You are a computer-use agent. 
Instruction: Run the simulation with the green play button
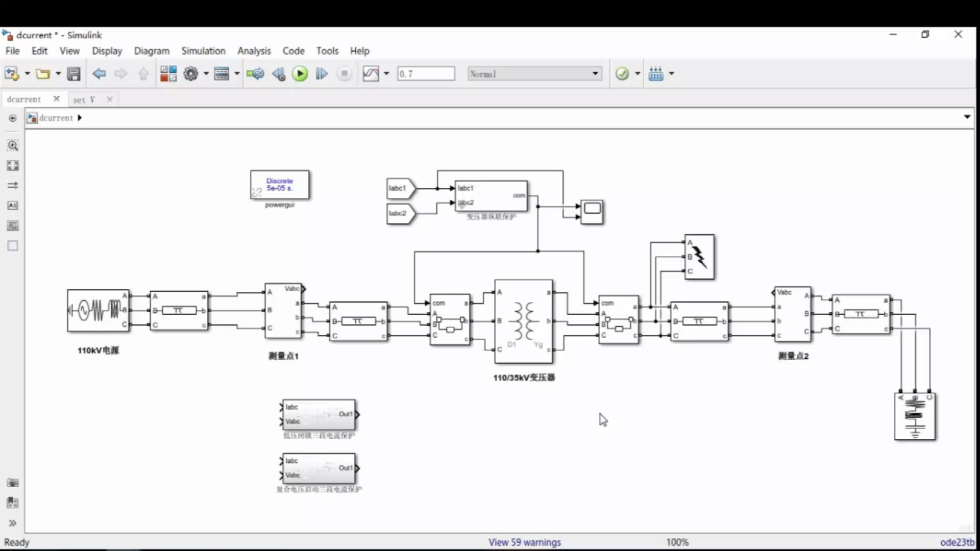[x=300, y=74]
